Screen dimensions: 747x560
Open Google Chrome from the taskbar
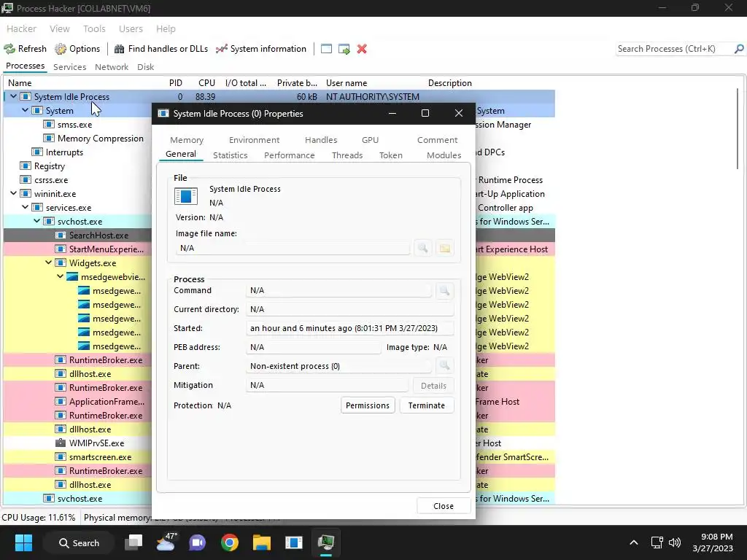click(230, 542)
